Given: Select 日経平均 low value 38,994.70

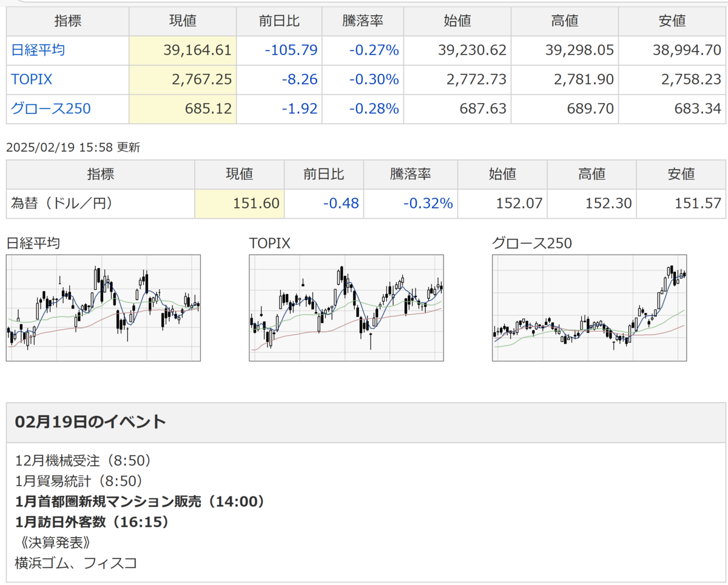Looking at the screenshot, I should [x=687, y=50].
